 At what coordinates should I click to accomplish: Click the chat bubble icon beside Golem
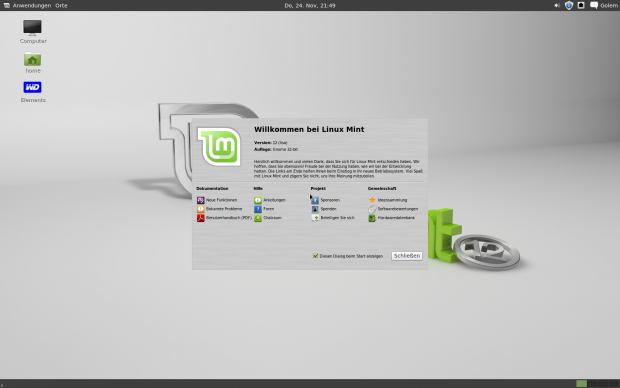(594, 6)
